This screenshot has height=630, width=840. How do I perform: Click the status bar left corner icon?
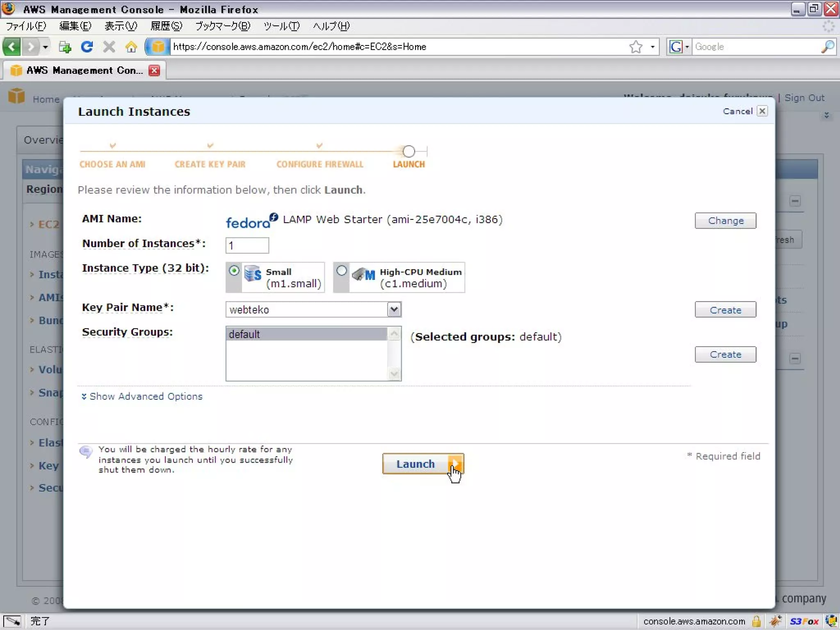click(12, 621)
